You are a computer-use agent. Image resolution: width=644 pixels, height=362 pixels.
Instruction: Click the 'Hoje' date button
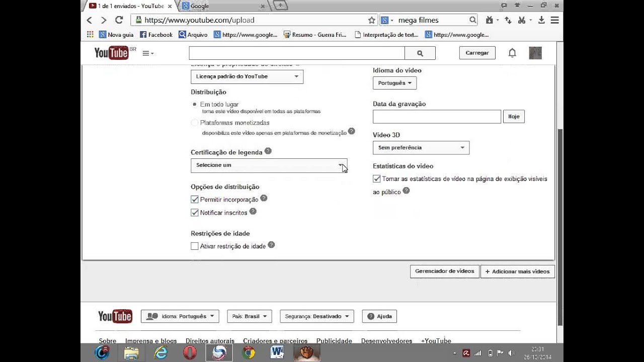(x=514, y=117)
